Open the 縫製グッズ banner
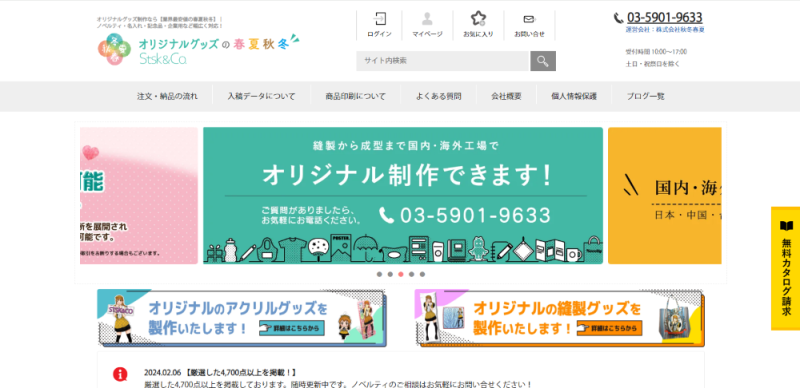The height and width of the screenshot is (388, 800). coord(560,318)
